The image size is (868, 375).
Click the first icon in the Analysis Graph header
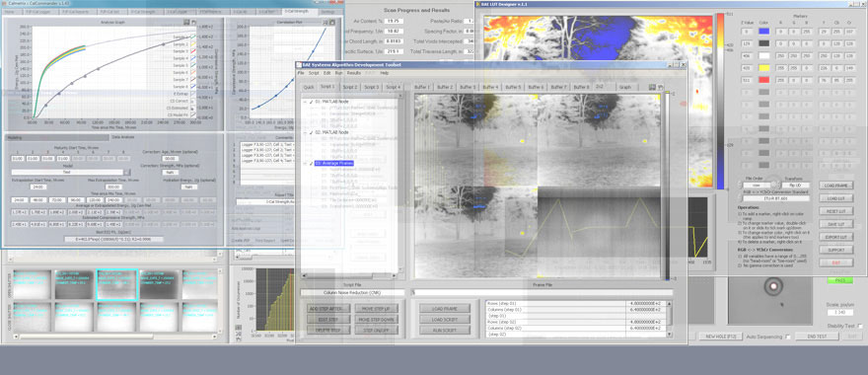(x=186, y=22)
